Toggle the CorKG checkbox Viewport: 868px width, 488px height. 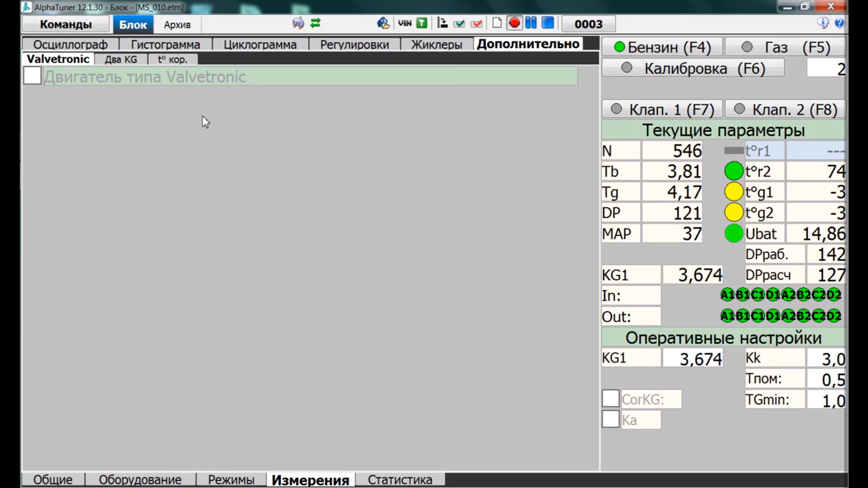[610, 399]
